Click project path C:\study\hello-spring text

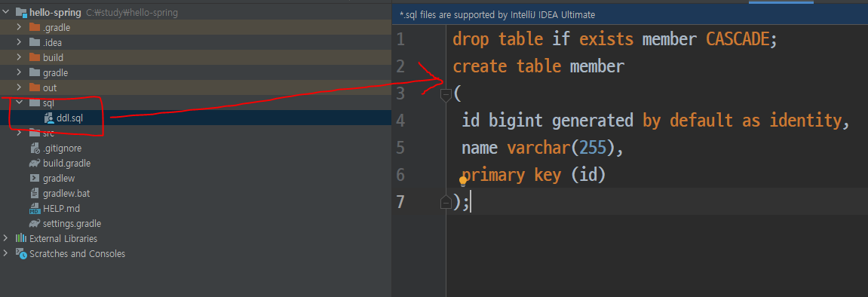[x=132, y=12]
